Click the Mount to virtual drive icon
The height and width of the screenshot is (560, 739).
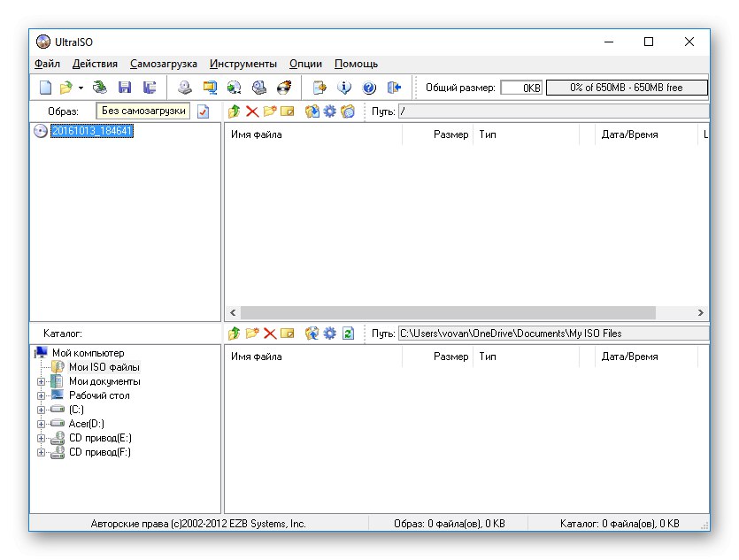[258, 88]
